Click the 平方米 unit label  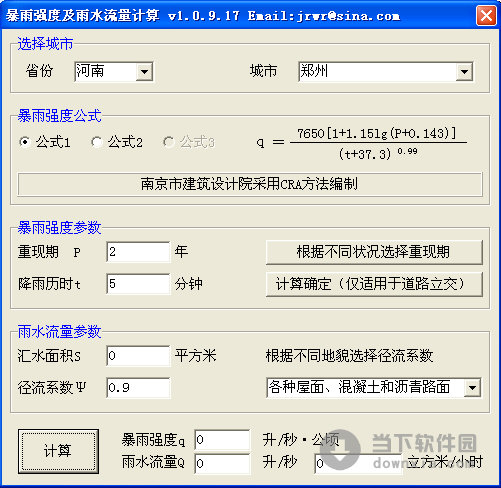tap(196, 356)
